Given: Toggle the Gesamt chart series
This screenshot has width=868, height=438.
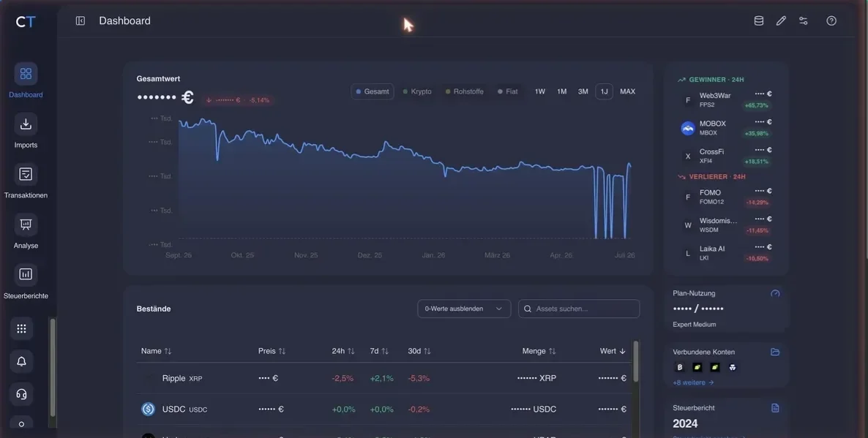Looking at the screenshot, I should pyautogui.click(x=373, y=91).
